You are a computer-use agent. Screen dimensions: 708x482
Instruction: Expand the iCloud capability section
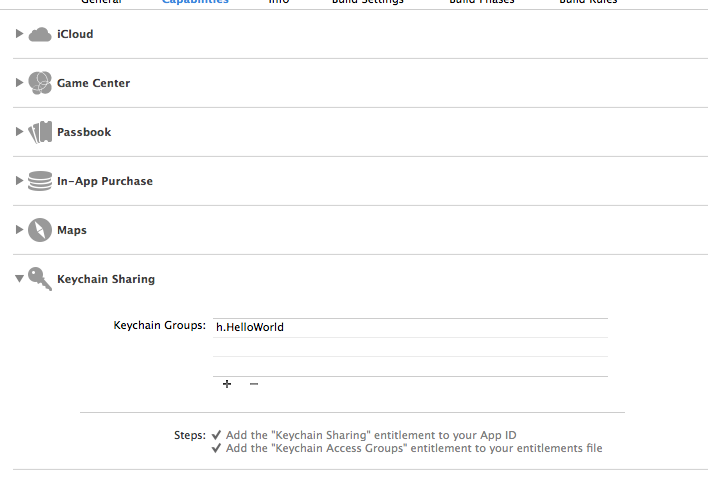coord(19,33)
